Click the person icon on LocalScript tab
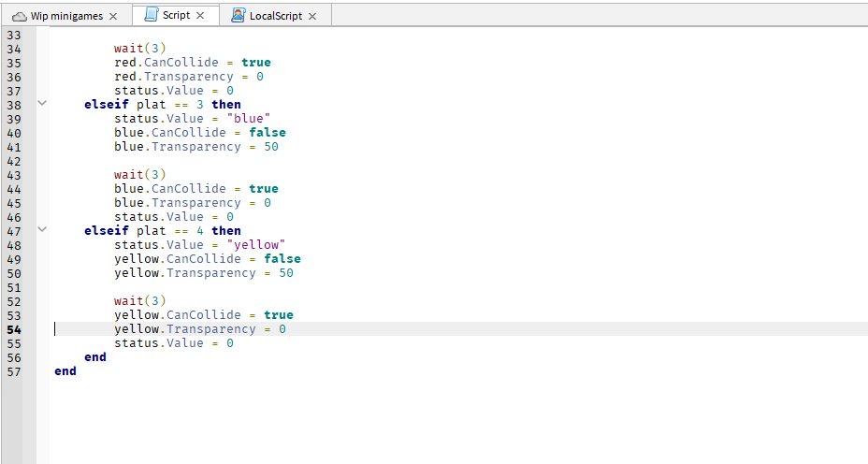 pyautogui.click(x=238, y=16)
